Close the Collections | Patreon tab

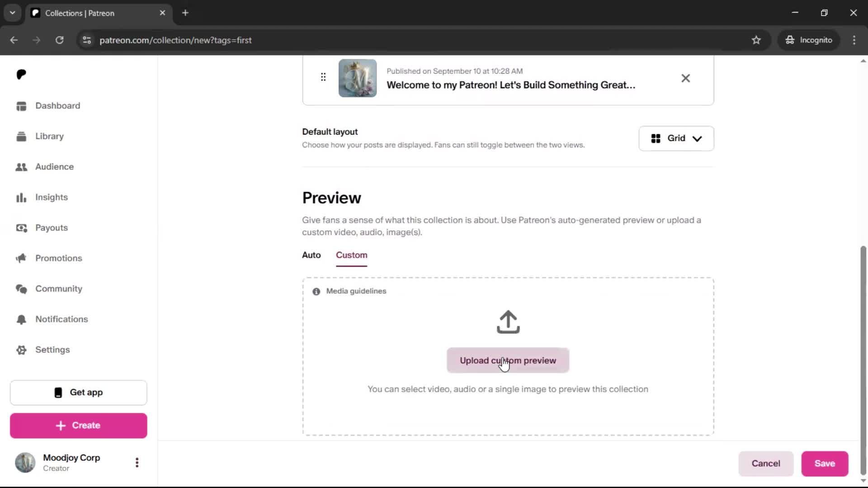point(162,13)
